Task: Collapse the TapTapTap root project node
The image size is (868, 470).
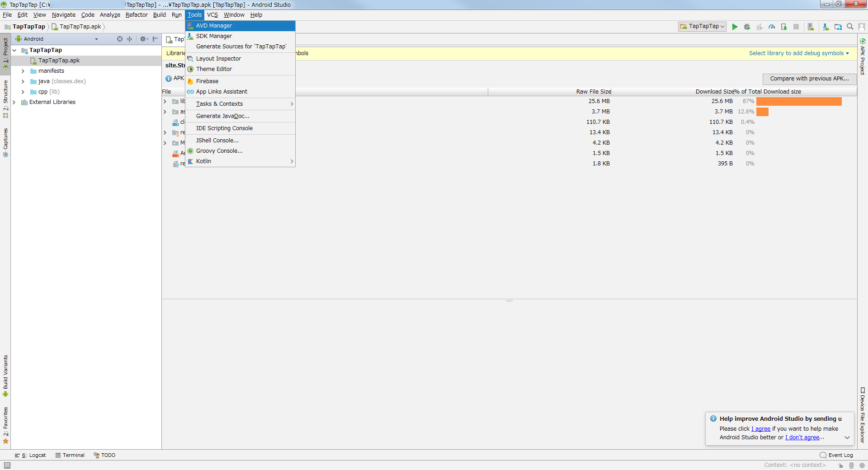Action: [x=14, y=50]
